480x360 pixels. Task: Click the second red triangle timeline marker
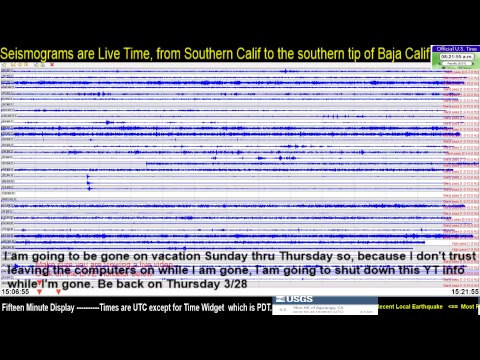[x=58, y=292]
